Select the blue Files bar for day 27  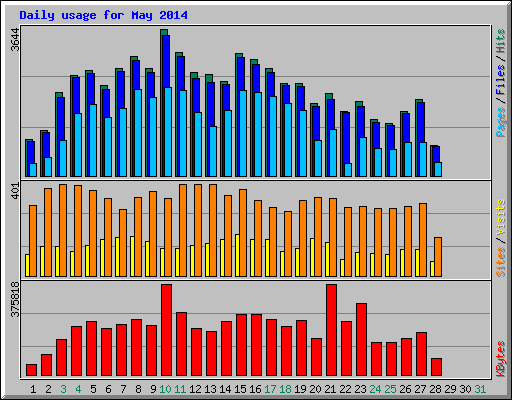[x=421, y=122]
